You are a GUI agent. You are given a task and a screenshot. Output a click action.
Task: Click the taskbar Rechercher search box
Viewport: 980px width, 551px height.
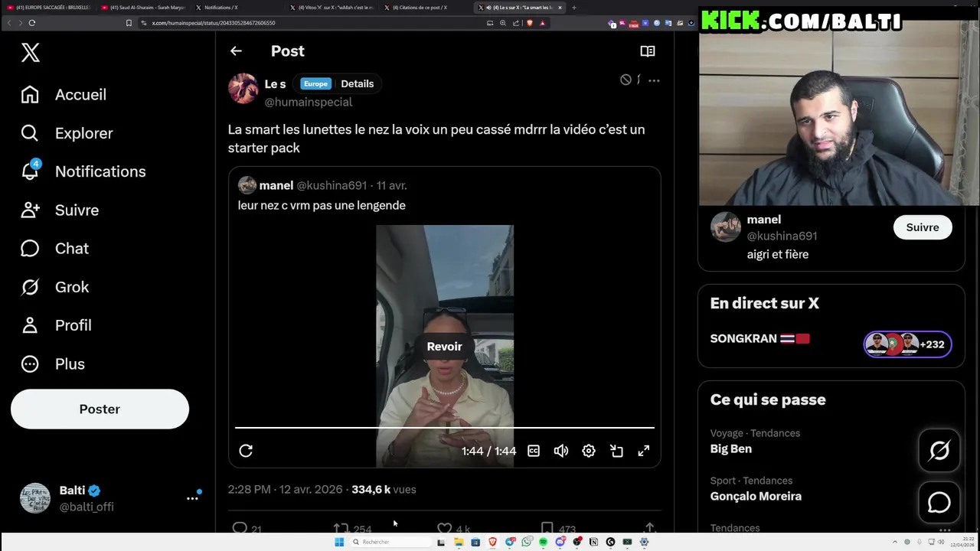(x=390, y=542)
